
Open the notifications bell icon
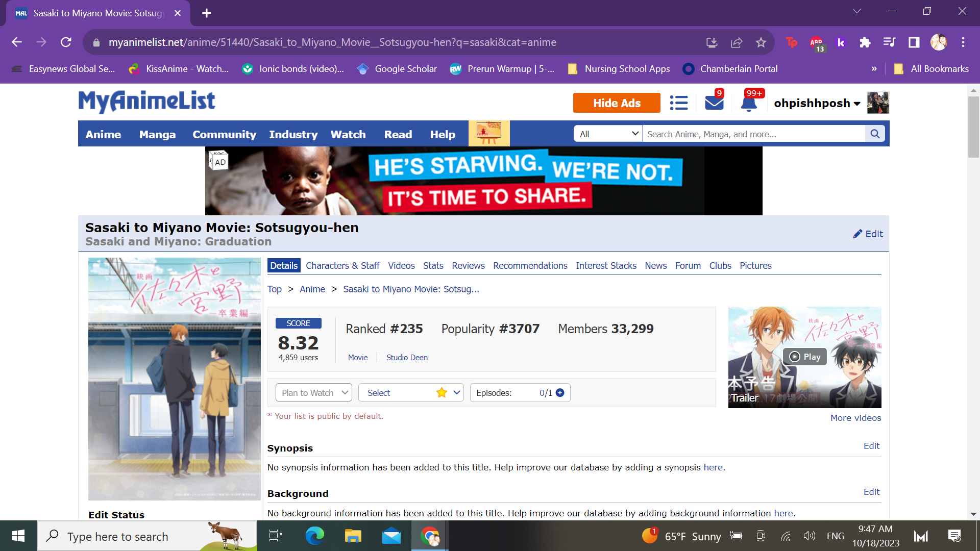(749, 103)
